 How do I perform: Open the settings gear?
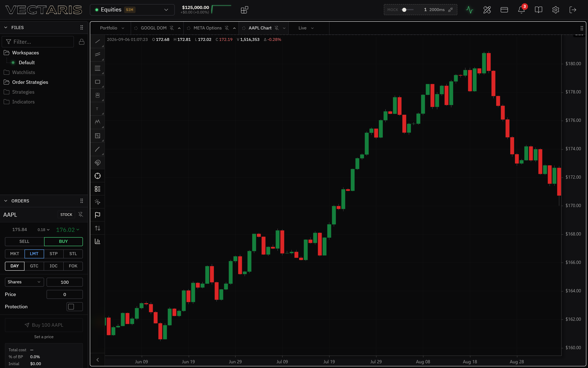[556, 10]
